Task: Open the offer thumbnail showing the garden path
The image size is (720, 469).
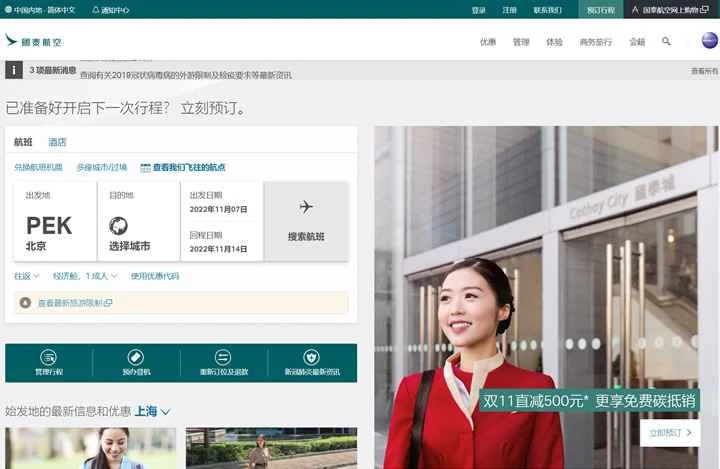Action: [x=271, y=448]
